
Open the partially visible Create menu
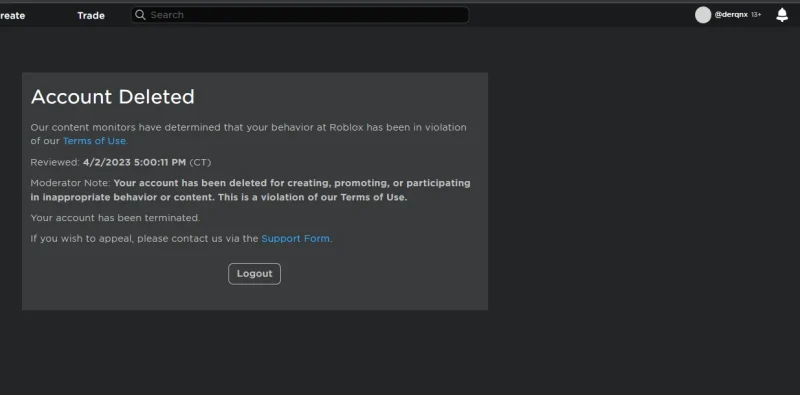click(x=12, y=15)
